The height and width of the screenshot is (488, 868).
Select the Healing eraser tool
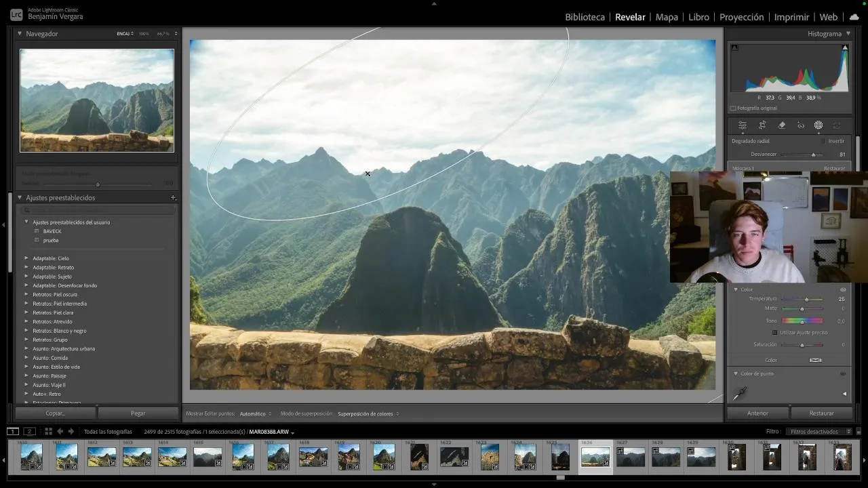tap(781, 125)
